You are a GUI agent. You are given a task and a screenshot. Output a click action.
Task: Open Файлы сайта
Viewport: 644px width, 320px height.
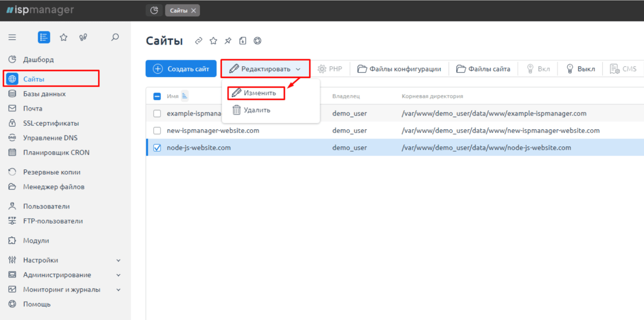pos(483,69)
